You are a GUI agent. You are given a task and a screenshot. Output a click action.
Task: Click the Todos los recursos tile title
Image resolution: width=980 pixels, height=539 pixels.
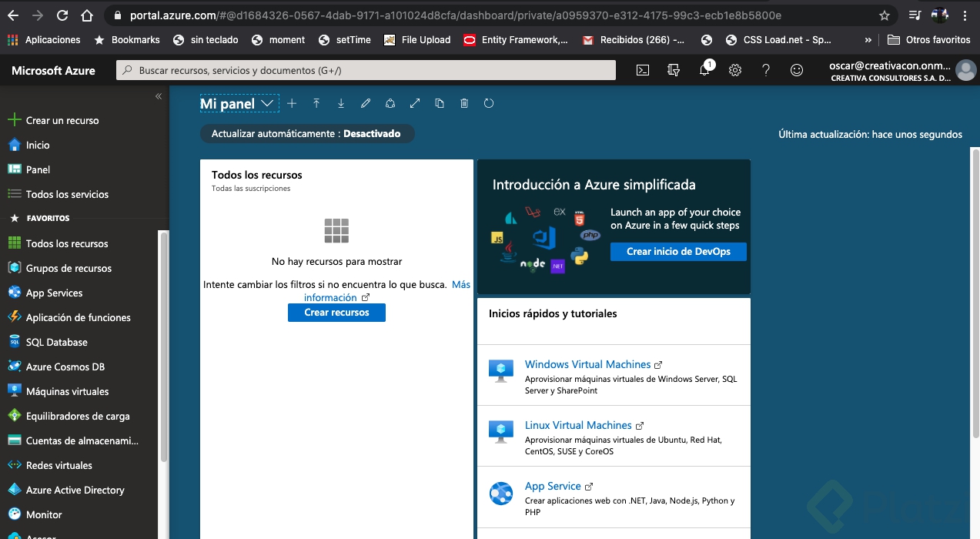pyautogui.click(x=257, y=175)
